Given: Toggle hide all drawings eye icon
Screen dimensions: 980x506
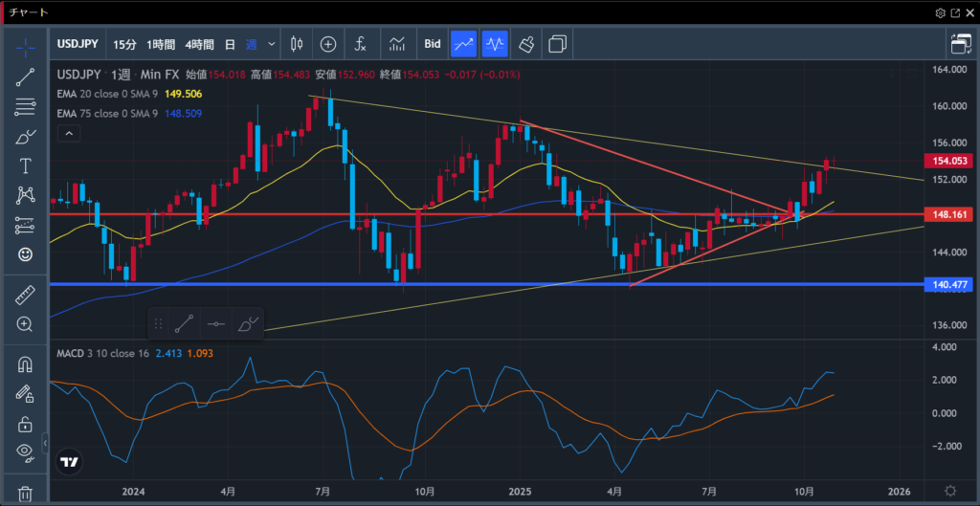Looking at the screenshot, I should pyautogui.click(x=26, y=451).
